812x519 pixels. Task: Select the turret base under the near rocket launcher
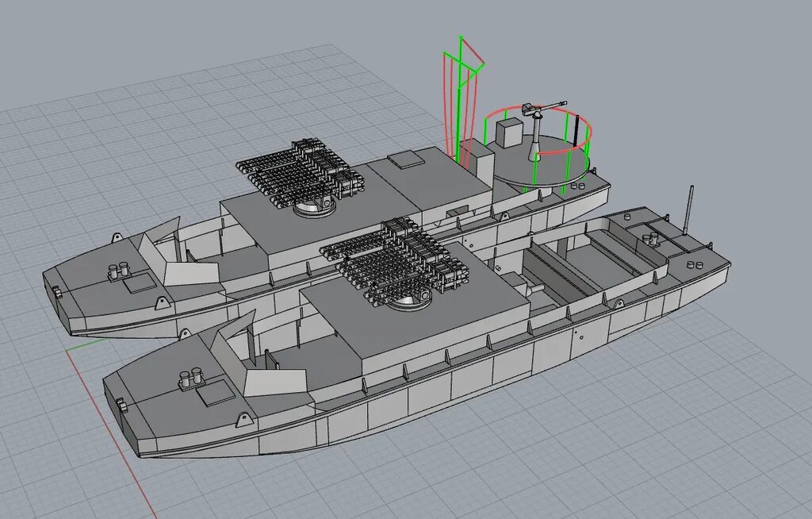click(x=409, y=300)
